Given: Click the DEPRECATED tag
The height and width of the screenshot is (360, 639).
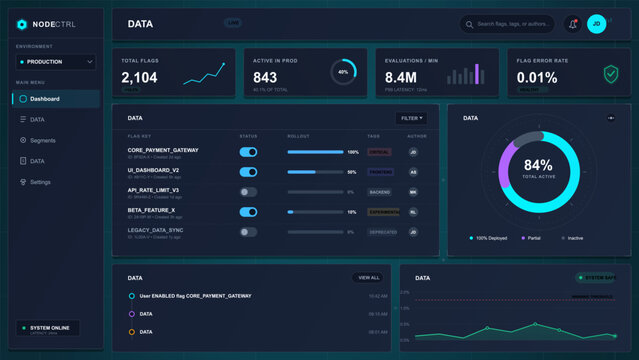Looking at the screenshot, I should pyautogui.click(x=383, y=232).
